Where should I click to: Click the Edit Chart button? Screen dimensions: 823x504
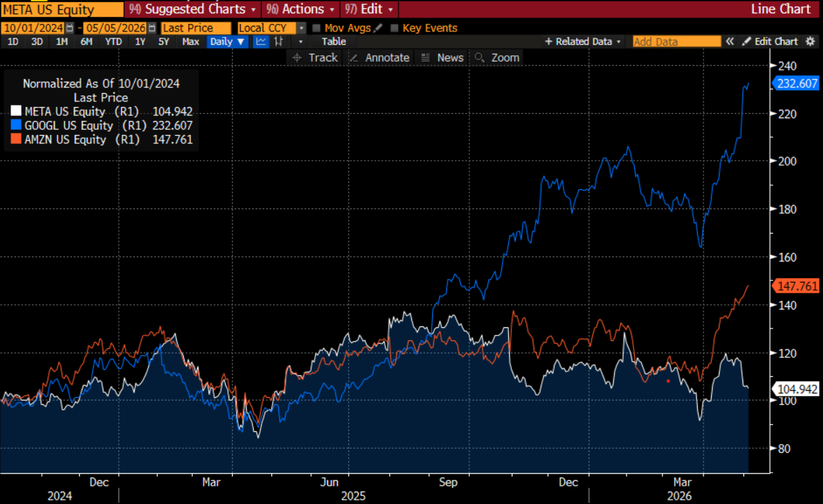tap(770, 41)
